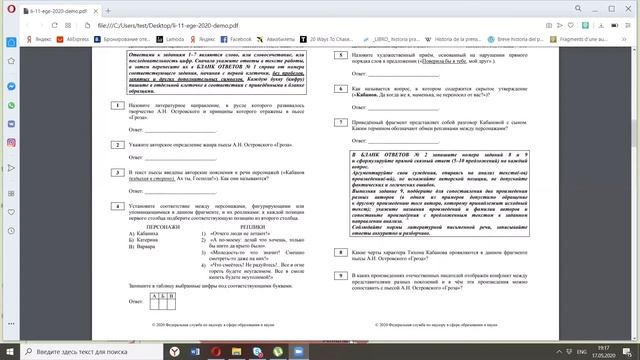Click the battery saver icon

614,25
